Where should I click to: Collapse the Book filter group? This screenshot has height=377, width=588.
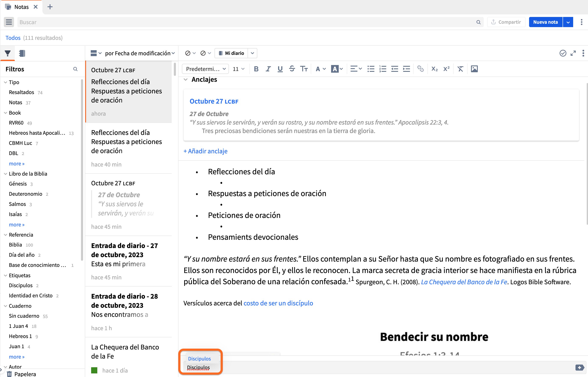(5, 113)
